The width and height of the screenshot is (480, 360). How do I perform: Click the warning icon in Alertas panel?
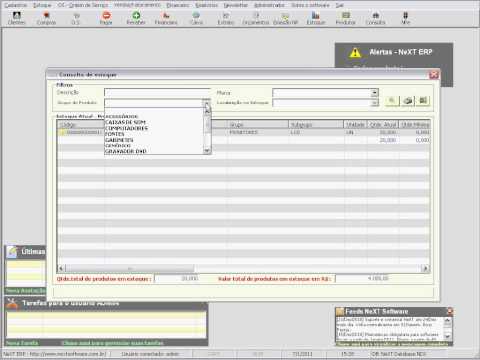coord(355,53)
